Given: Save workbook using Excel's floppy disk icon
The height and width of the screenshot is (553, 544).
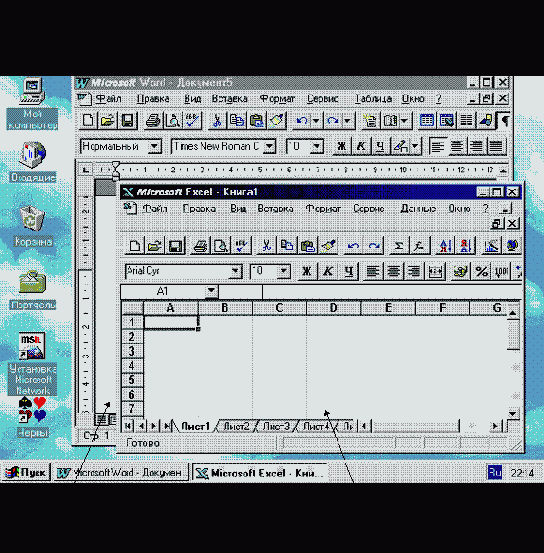Looking at the screenshot, I should coord(175,245).
